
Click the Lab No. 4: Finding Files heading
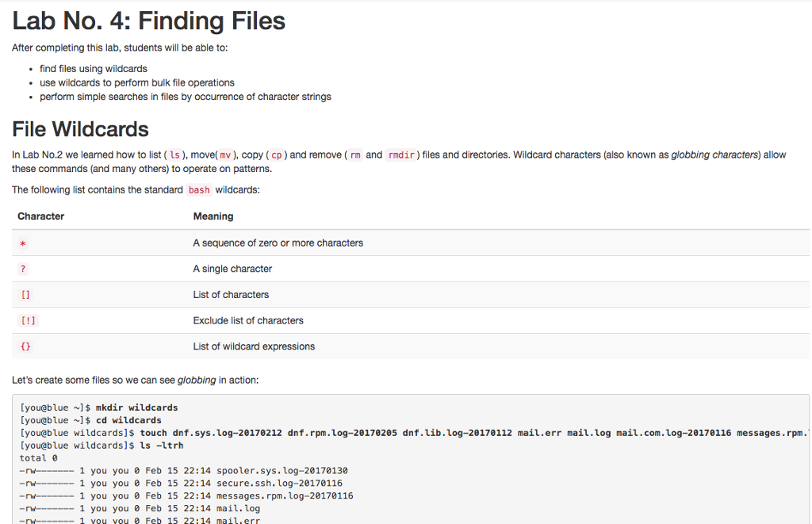tap(147, 21)
